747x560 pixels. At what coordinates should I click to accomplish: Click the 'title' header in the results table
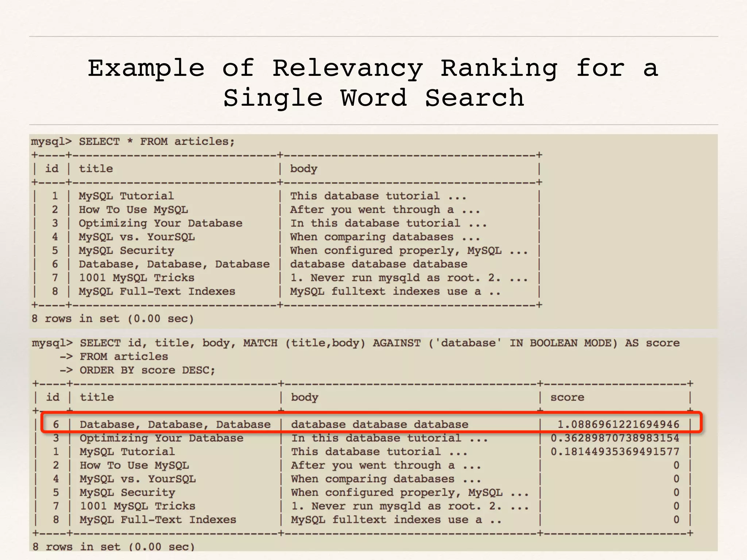pos(97,397)
